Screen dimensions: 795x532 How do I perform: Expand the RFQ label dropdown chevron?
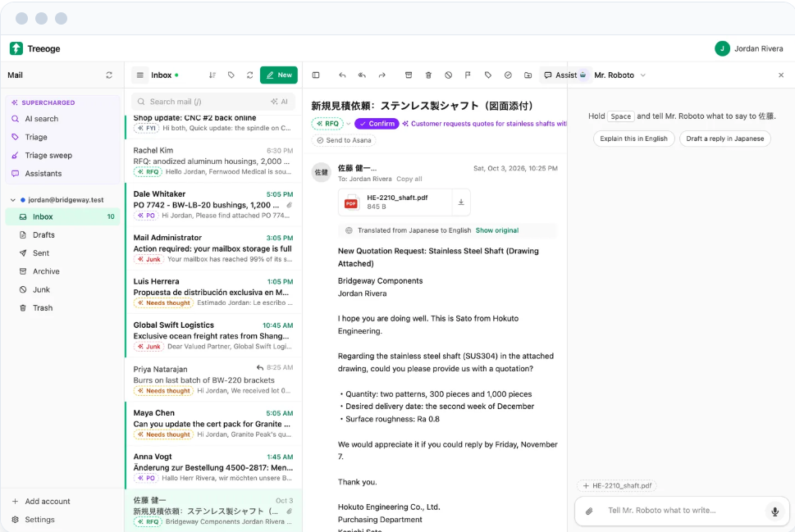click(x=349, y=124)
